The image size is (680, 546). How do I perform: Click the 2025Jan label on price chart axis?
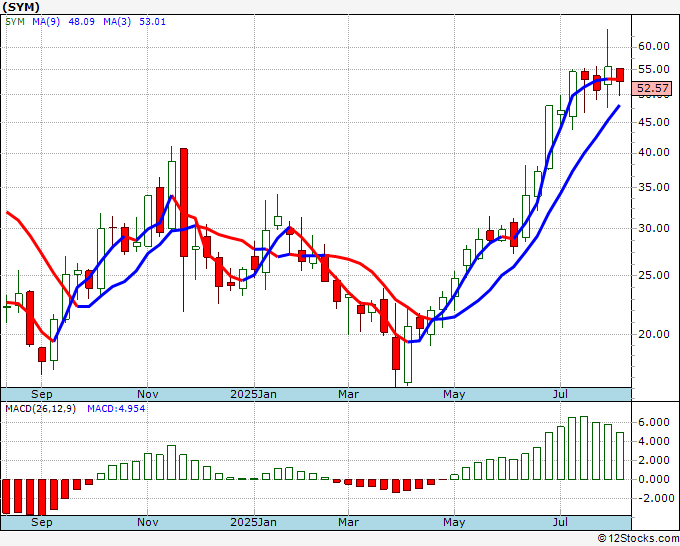[253, 394]
